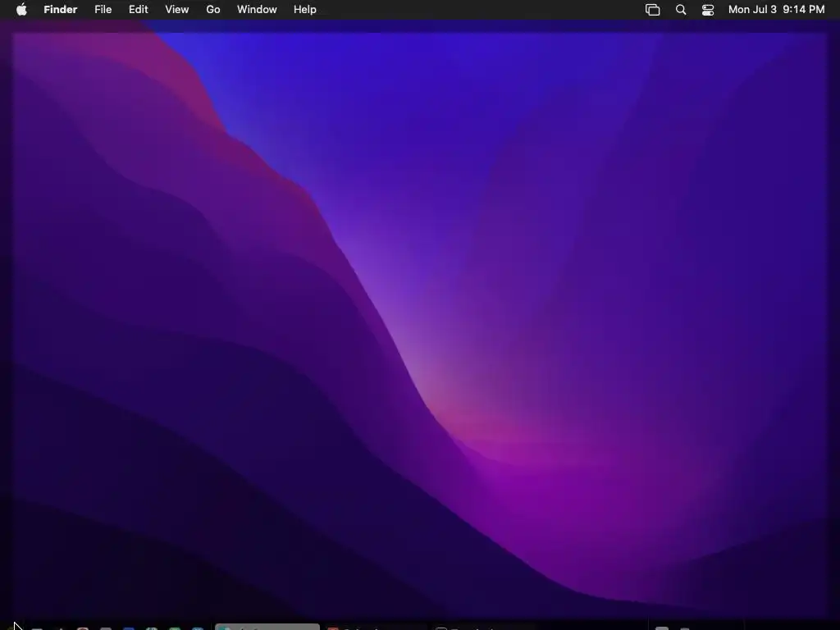This screenshot has width=840, height=630.
Task: Open Control Center toggles icon
Action: (708, 10)
